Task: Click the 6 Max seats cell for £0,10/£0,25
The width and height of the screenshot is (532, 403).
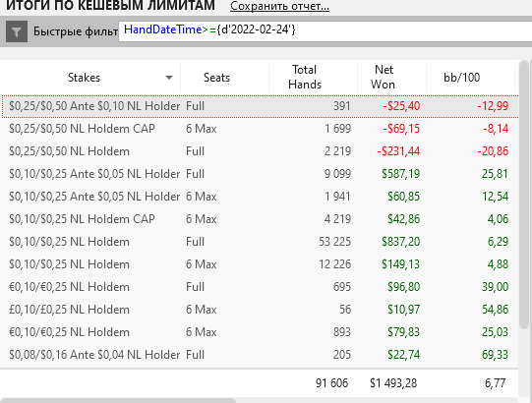Action: tap(202, 310)
